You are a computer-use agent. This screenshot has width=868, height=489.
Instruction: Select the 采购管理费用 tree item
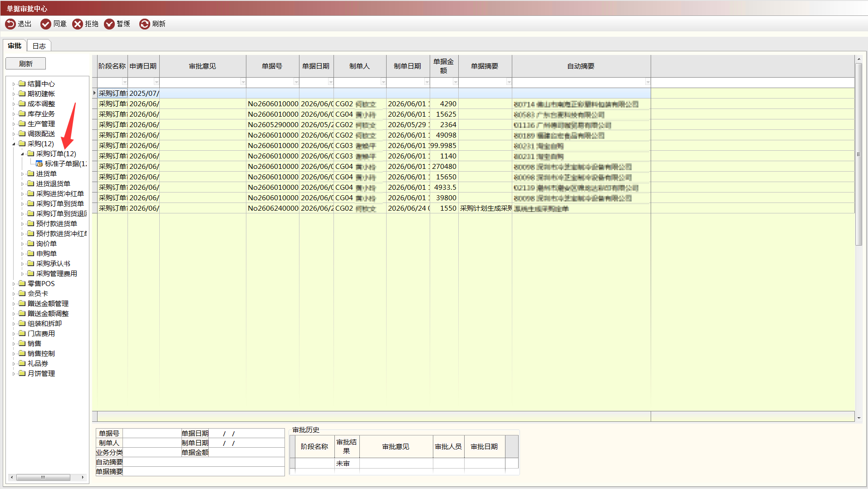pos(56,273)
